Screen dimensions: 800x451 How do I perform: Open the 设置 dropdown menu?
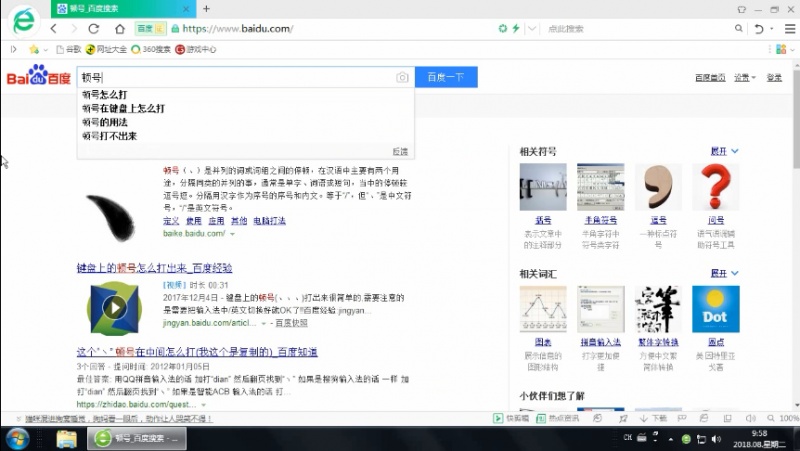[744, 78]
